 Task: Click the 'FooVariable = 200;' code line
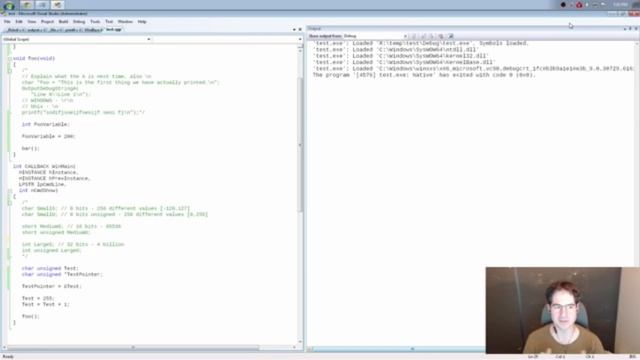(49, 136)
